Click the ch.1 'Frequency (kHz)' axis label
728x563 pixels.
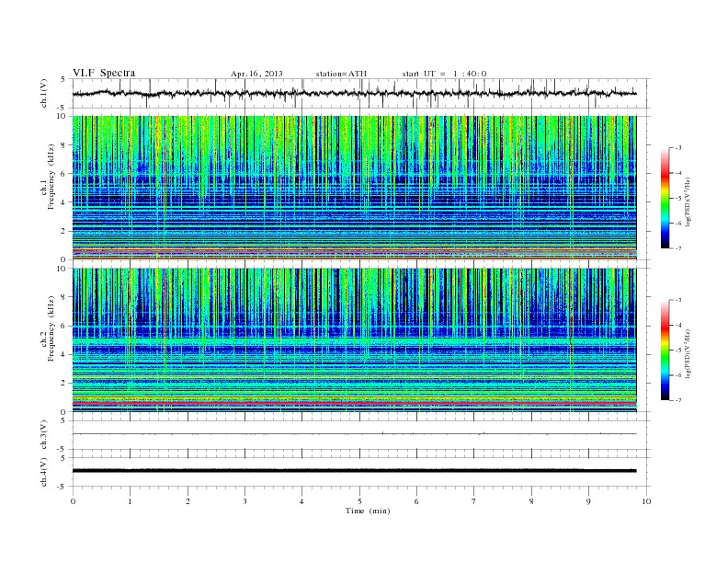pyautogui.click(x=51, y=177)
